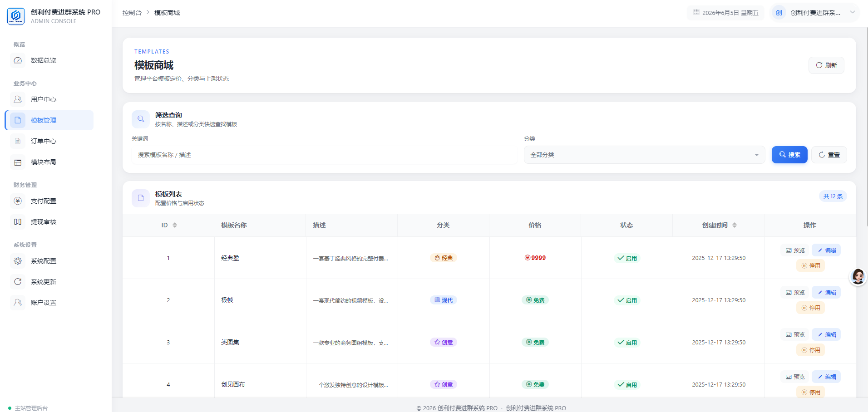The width and height of the screenshot is (868, 412).
Task: Click the 账户设置 person icon
Action: tap(18, 303)
